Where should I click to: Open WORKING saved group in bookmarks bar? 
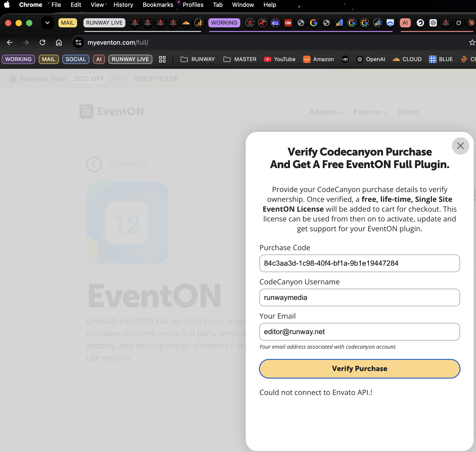(18, 59)
